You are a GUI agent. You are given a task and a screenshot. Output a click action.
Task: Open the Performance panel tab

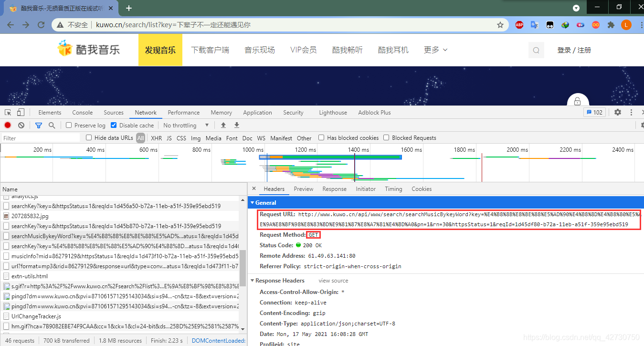[184, 113]
